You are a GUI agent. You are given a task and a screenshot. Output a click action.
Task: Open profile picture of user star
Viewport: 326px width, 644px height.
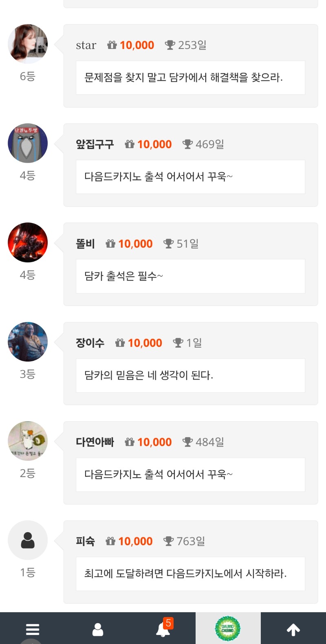[28, 44]
